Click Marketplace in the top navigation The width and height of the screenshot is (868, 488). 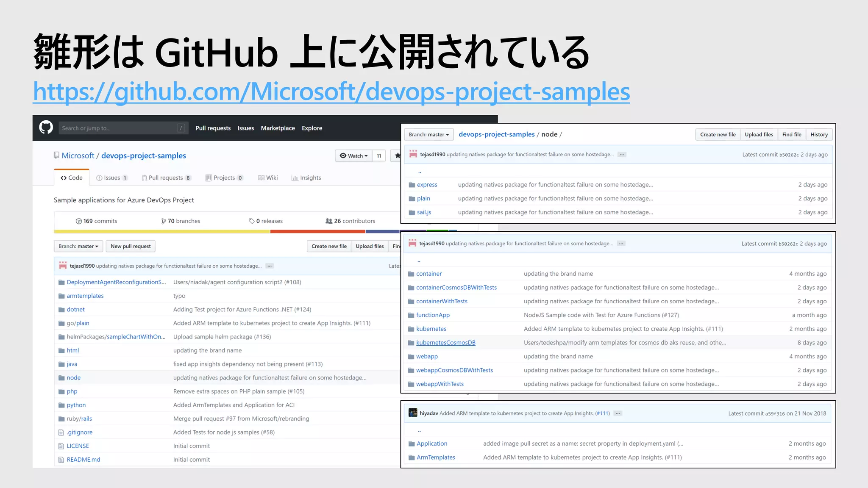[278, 128]
